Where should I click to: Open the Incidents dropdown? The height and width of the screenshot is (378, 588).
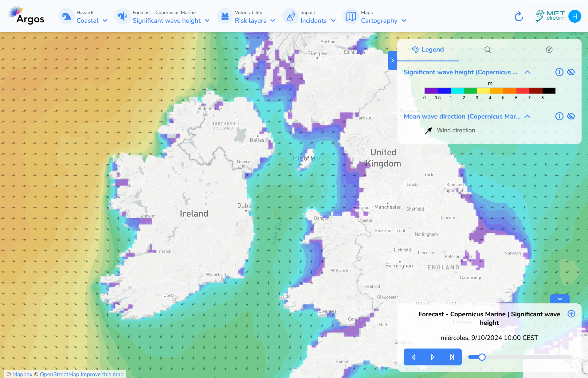pyautogui.click(x=318, y=21)
